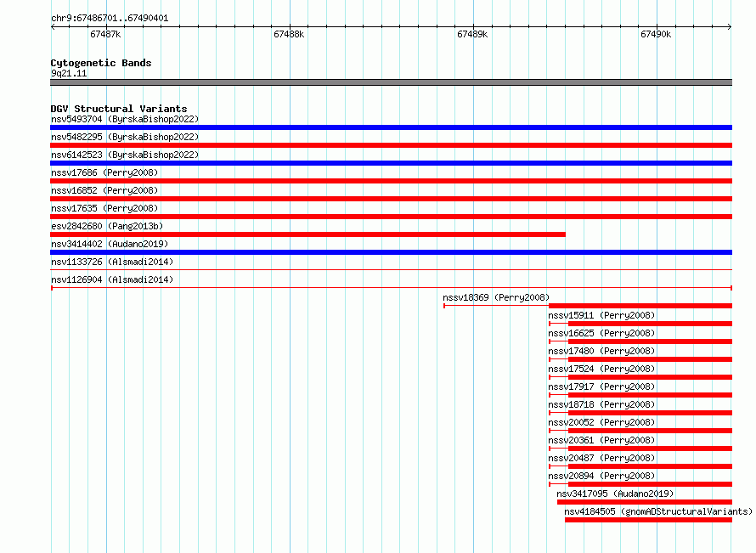Select the blue bar under nsv5493704
The width and height of the screenshot is (756, 553).
[x=391, y=127]
